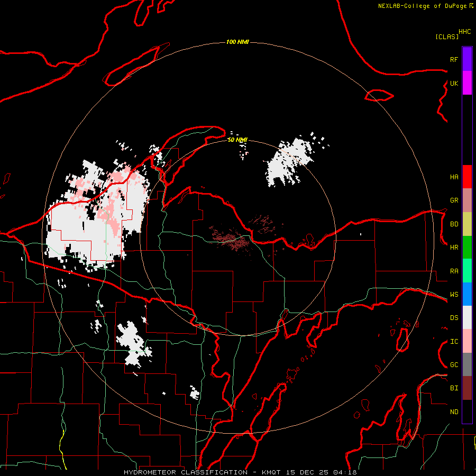This screenshot has width=476, height=476.
Task: Click the [CLAS] legend header
Action: coord(447,36)
